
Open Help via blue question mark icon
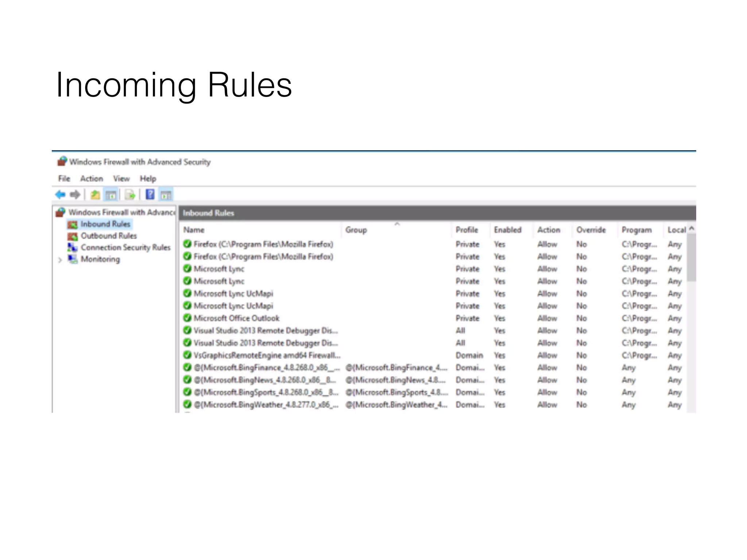click(x=150, y=194)
